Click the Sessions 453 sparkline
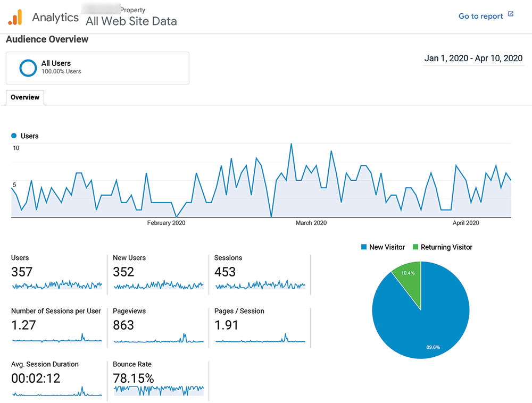 coord(260,285)
